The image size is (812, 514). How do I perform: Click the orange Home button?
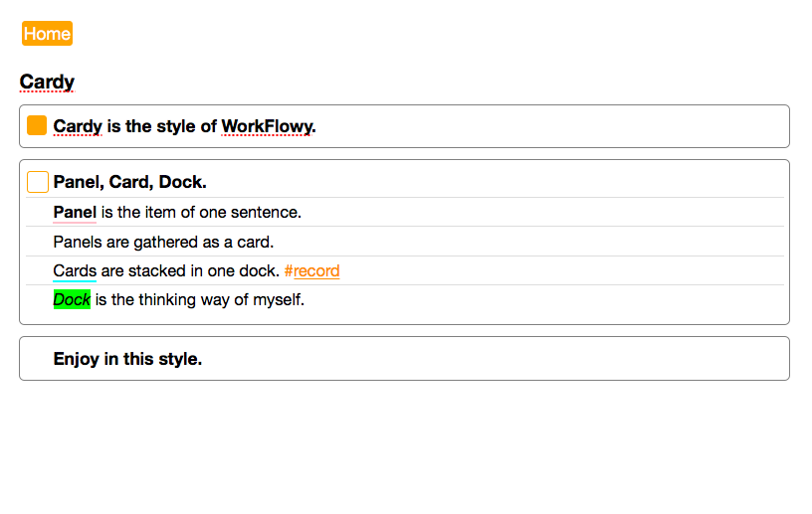click(47, 34)
